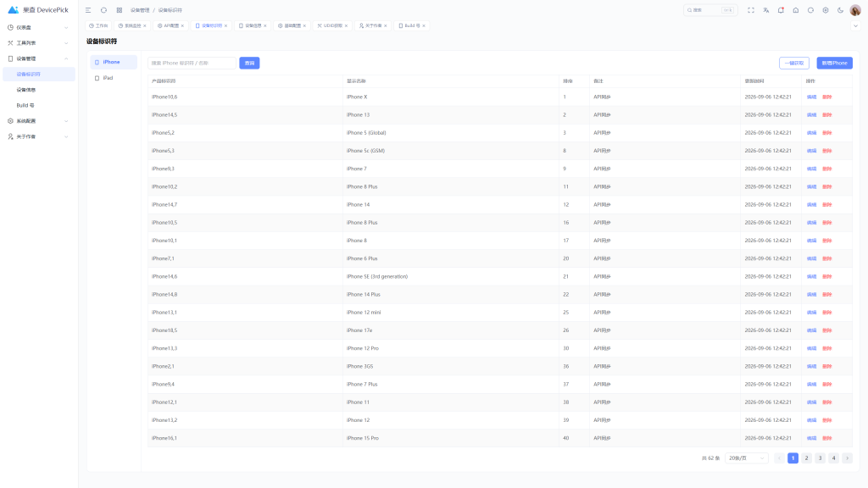Edit the iPhone10,6 row
Screen dimensions: 868x488
[811, 97]
